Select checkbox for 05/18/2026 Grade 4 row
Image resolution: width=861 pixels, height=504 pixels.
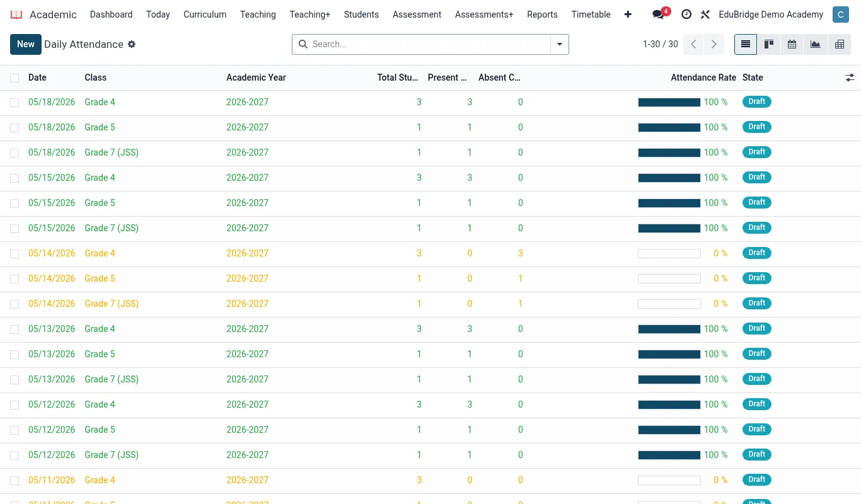[x=14, y=102]
